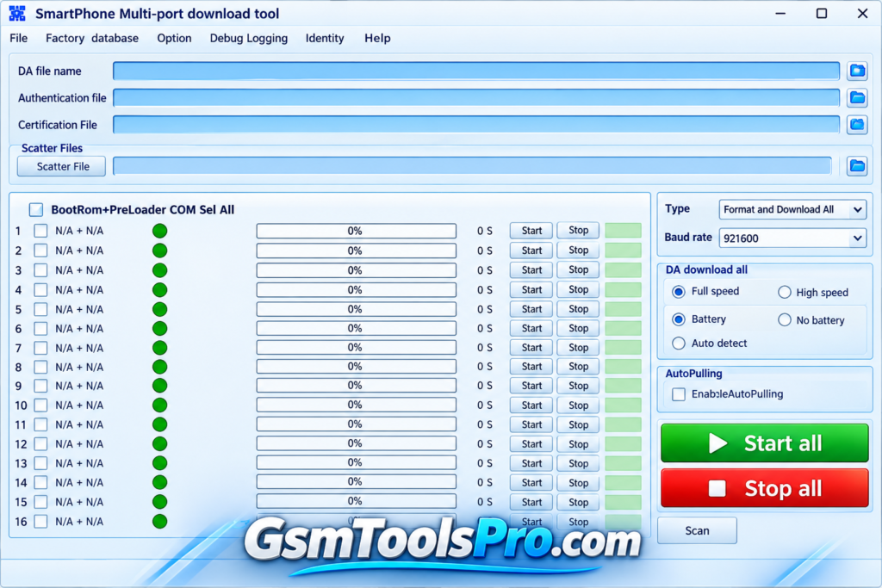Click the green Start all button
Image resolution: width=882 pixels, height=588 pixels.
click(765, 443)
